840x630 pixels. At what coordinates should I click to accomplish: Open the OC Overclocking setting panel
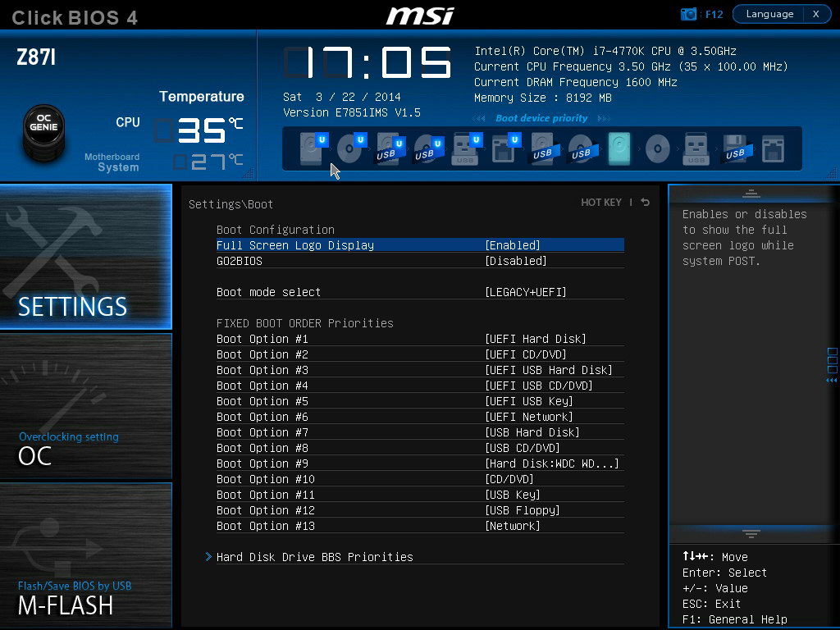click(85, 406)
